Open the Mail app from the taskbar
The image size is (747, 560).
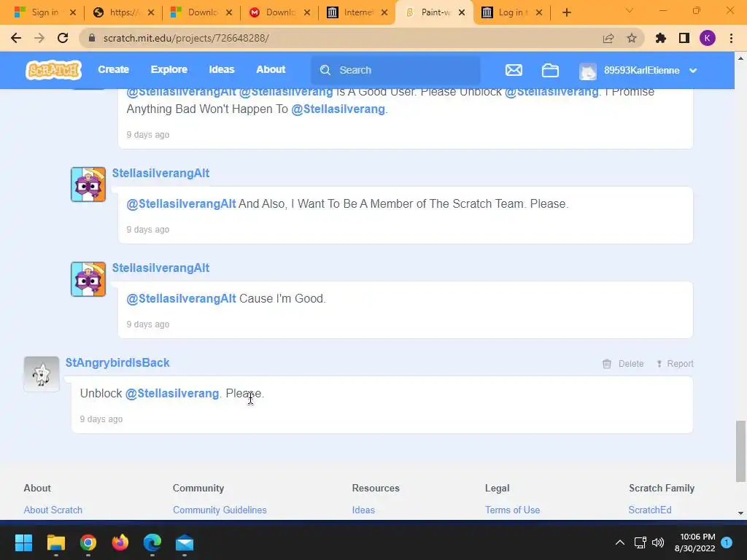tap(185, 542)
